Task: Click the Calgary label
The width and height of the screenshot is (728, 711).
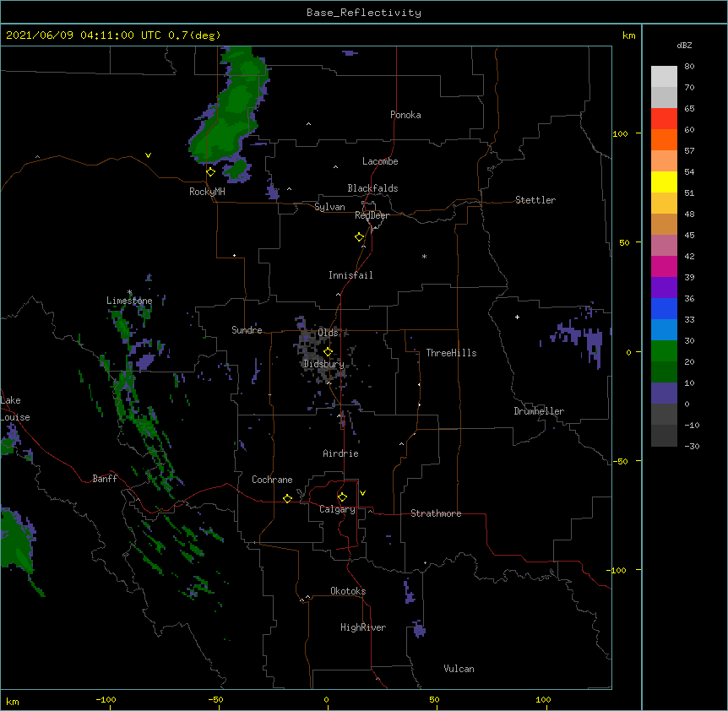Action: 338,509
